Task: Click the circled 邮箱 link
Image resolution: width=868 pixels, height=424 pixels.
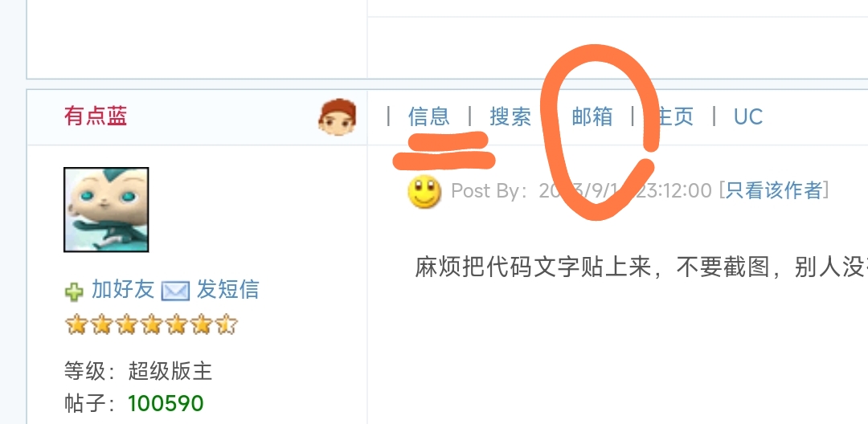Action: point(592,116)
